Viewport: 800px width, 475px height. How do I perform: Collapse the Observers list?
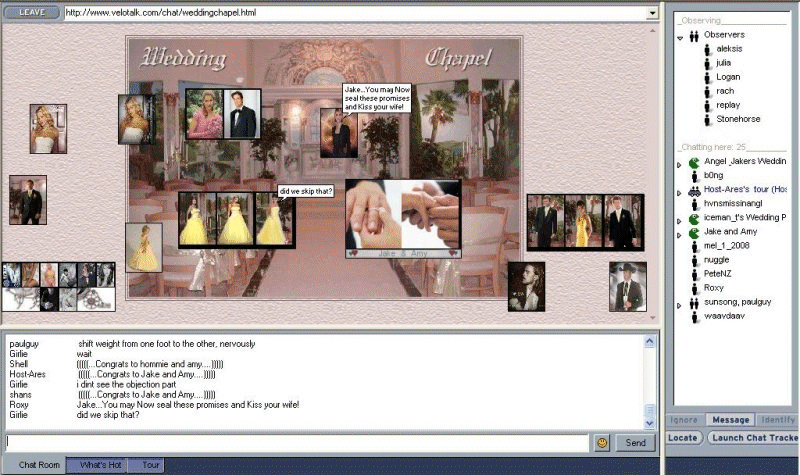click(680, 37)
